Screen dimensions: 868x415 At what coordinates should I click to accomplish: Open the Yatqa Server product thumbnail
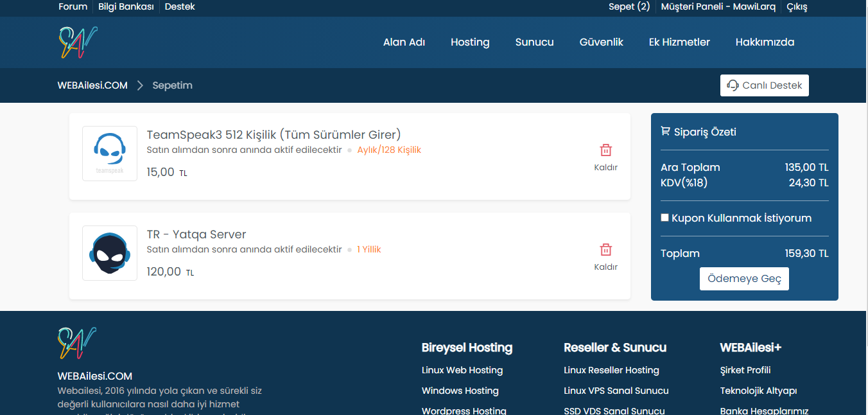coord(110,253)
